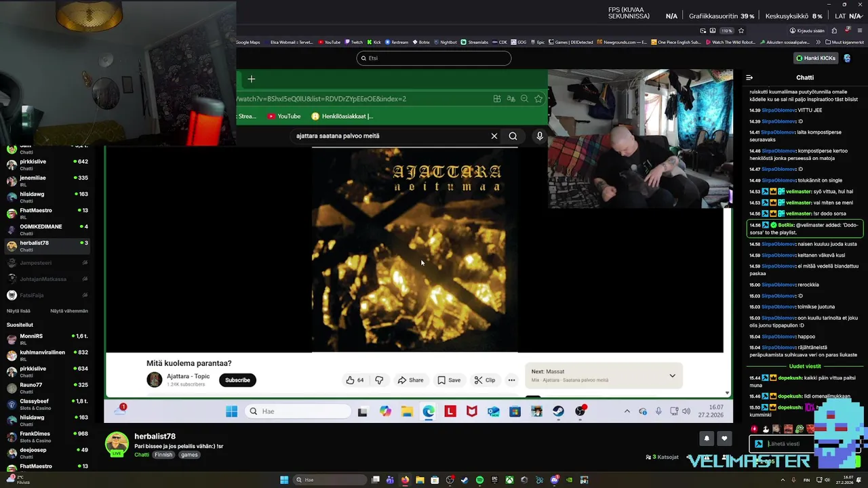Click the YouTube search magnifier button
The height and width of the screenshot is (488, 868).
tap(513, 136)
